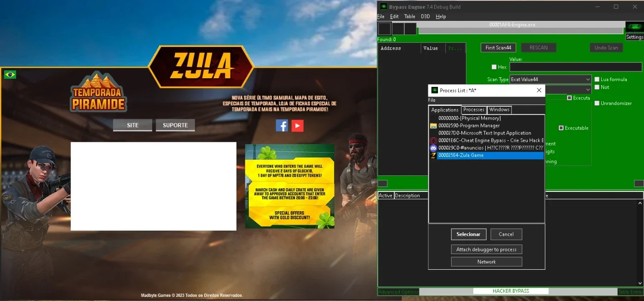Click the SUPORTE button
The image size is (644, 301).
(175, 125)
